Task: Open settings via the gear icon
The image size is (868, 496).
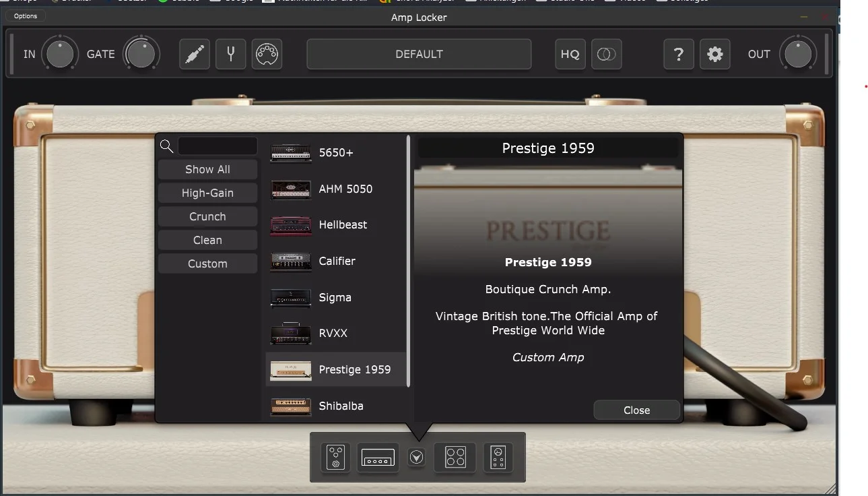Action: pyautogui.click(x=715, y=54)
